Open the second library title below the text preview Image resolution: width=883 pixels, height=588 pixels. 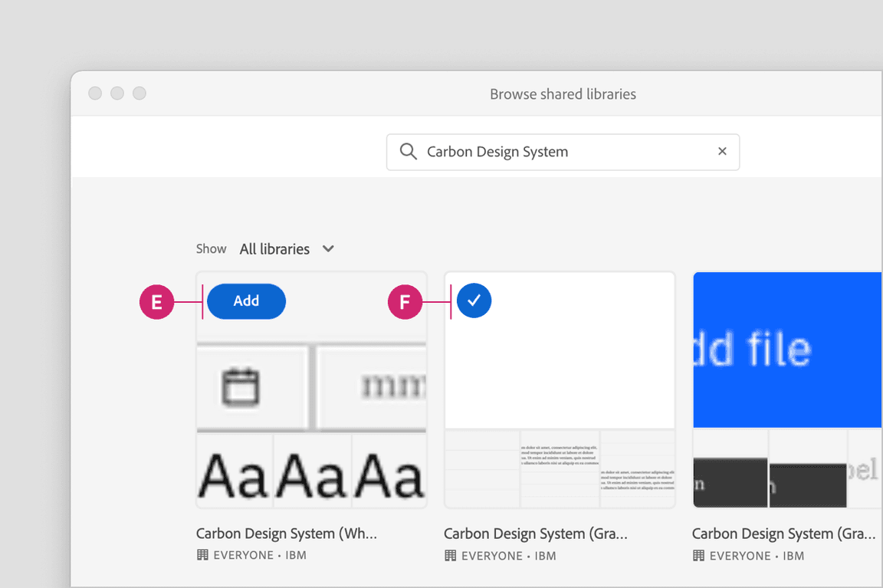coord(535,534)
